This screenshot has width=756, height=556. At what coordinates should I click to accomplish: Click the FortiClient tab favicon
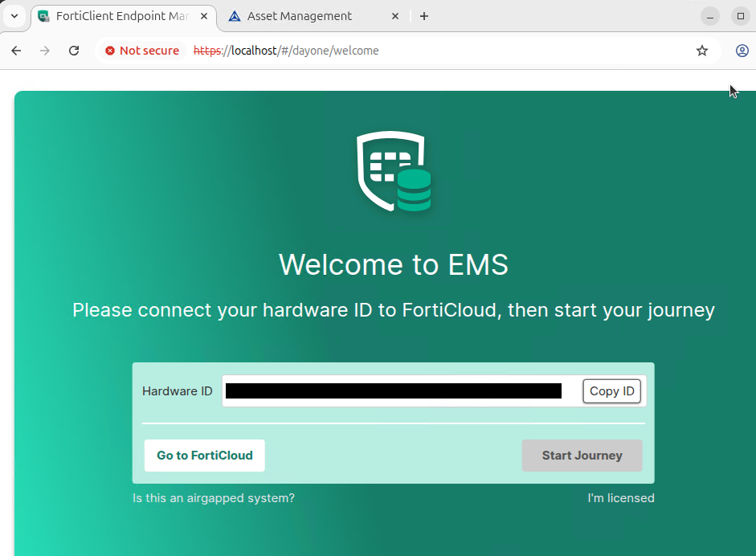tap(44, 16)
